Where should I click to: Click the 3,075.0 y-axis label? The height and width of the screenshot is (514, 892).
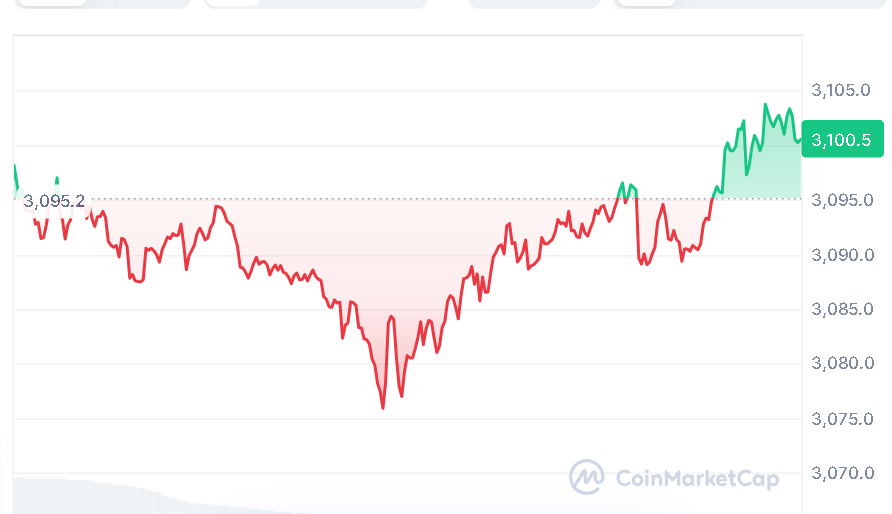pos(842,418)
